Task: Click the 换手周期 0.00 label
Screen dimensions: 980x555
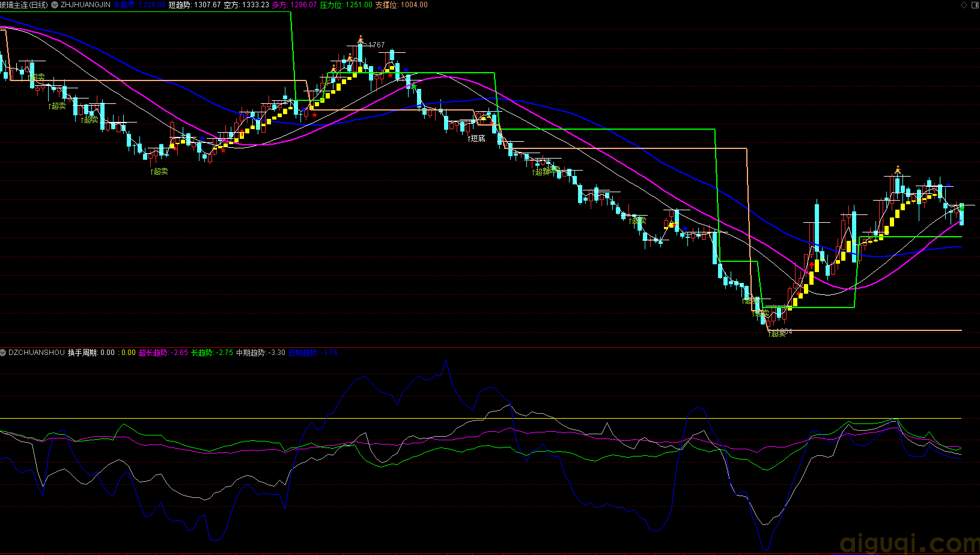Action: [x=91, y=353]
